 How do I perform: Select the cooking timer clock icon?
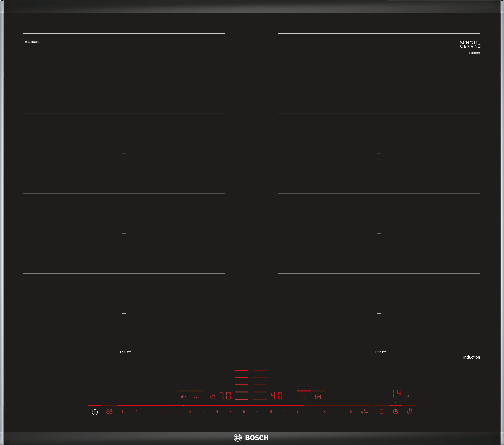click(x=396, y=411)
